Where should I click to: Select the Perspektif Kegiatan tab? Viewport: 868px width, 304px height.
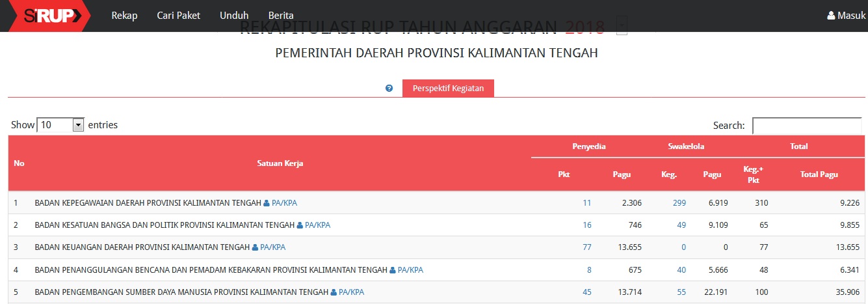click(x=448, y=89)
